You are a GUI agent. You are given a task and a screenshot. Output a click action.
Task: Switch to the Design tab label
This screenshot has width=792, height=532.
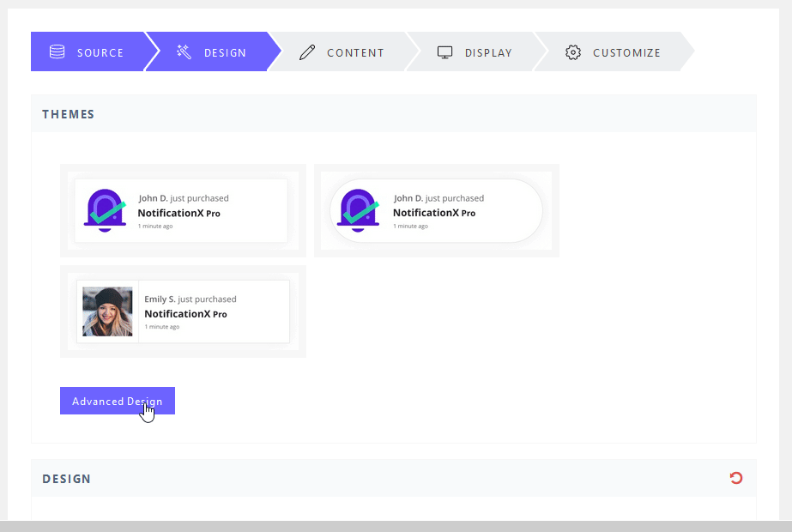[225, 53]
